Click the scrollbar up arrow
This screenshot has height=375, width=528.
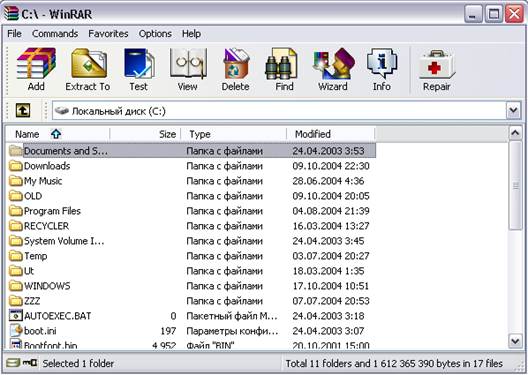(515, 133)
